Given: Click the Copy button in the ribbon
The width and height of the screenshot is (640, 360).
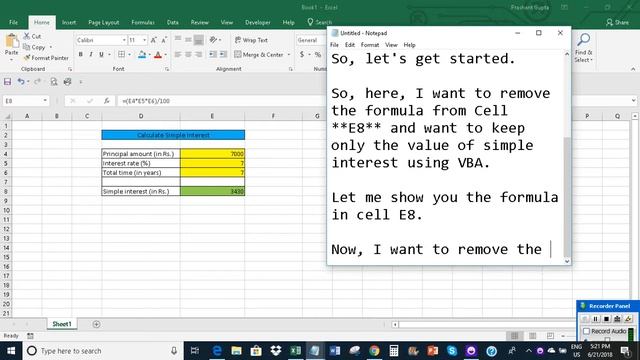Looking at the screenshot, I should [x=34, y=47].
